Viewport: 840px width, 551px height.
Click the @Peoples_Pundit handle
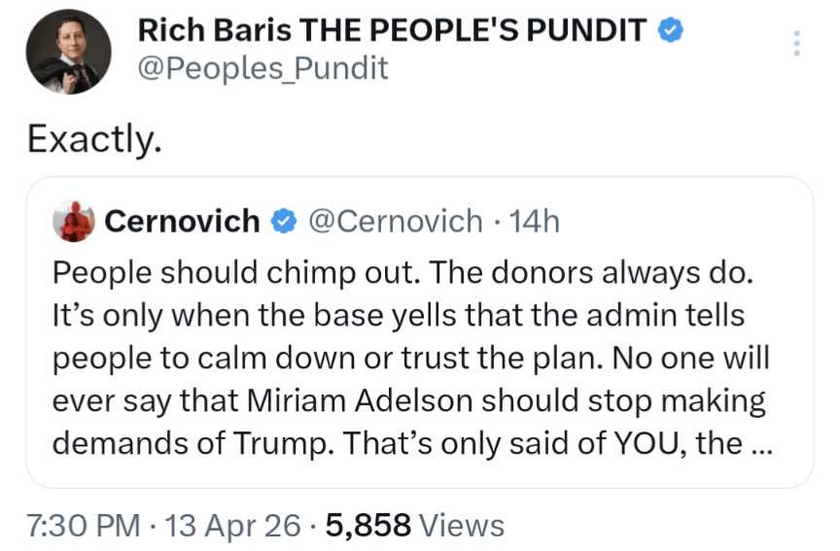click(x=261, y=68)
